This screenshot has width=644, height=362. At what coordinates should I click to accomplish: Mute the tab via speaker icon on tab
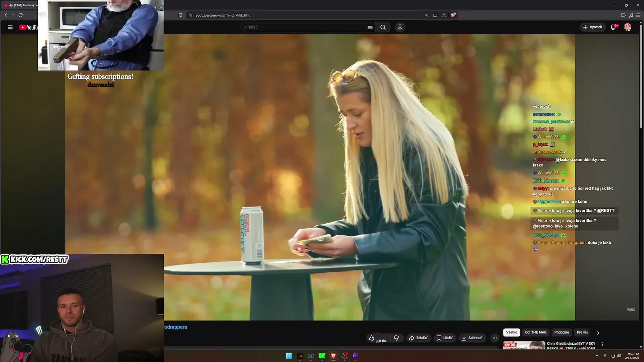point(10,5)
